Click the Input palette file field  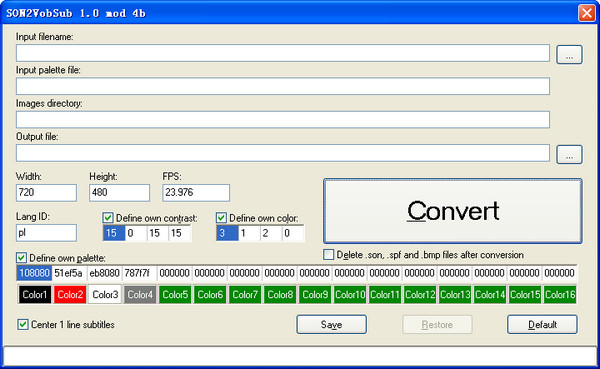coord(283,86)
